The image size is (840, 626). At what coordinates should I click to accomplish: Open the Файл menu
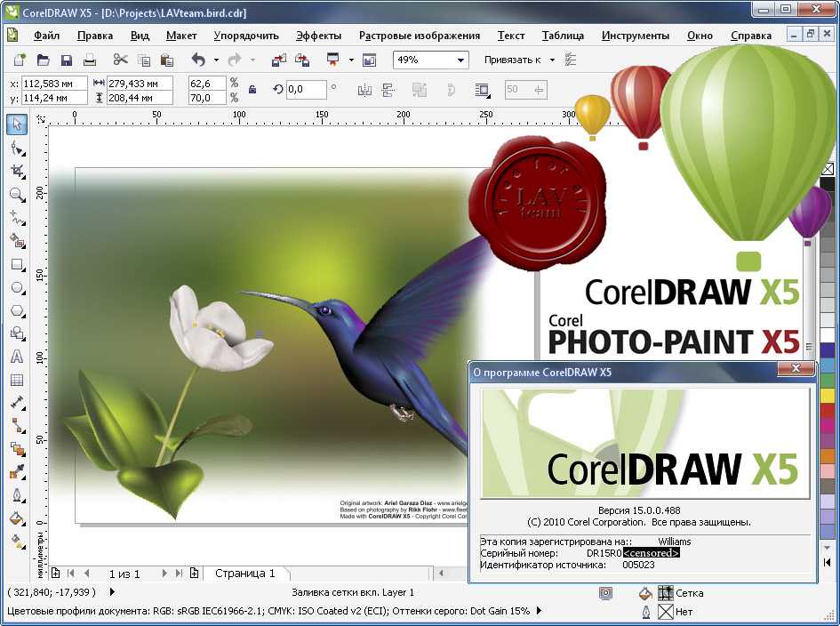click(x=46, y=36)
